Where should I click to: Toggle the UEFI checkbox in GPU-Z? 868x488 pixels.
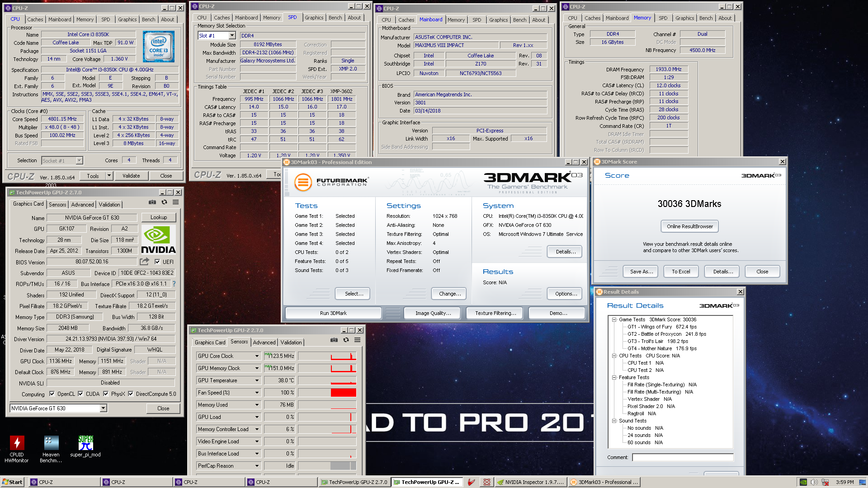pyautogui.click(x=157, y=262)
